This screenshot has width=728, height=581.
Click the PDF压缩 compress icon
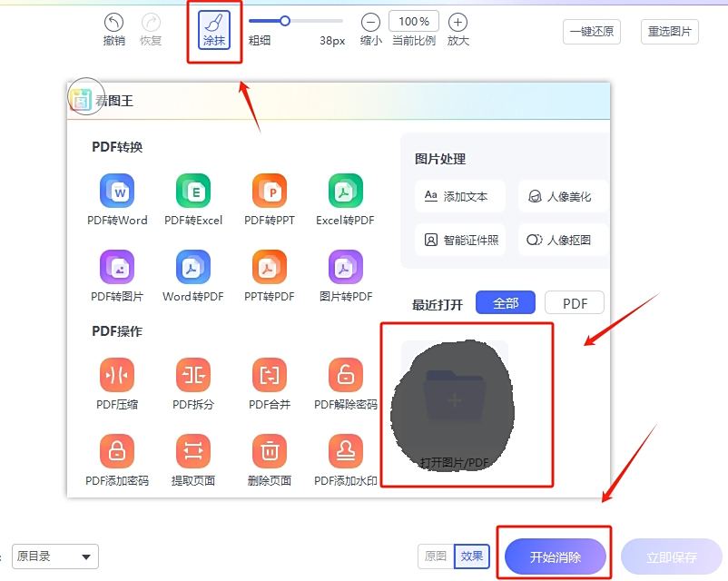click(x=117, y=375)
